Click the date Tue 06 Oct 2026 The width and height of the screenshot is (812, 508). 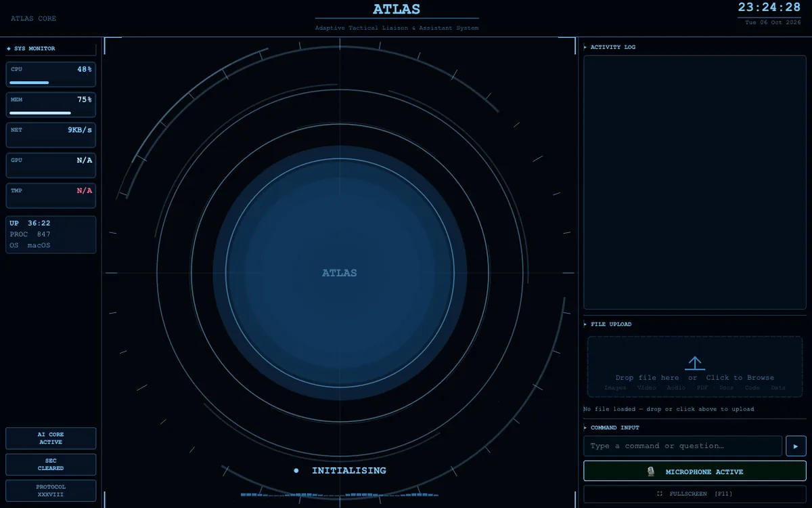coord(773,22)
